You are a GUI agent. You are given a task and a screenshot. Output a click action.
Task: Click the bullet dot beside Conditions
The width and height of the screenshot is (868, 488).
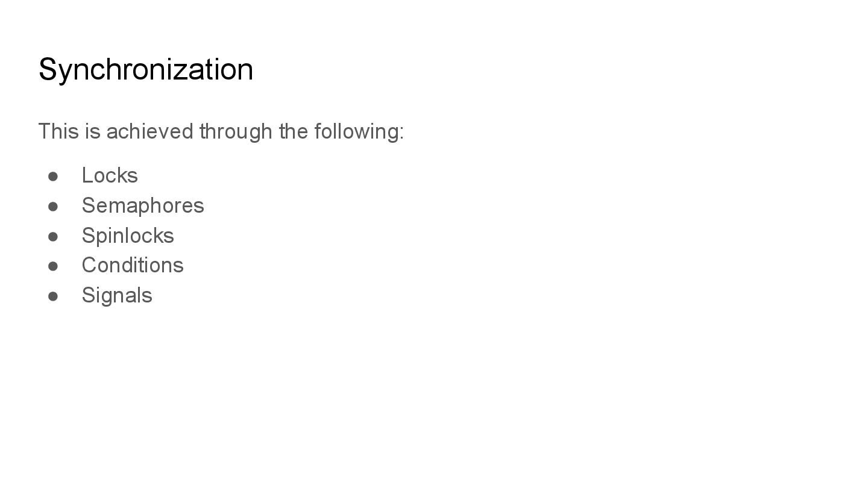point(53,266)
